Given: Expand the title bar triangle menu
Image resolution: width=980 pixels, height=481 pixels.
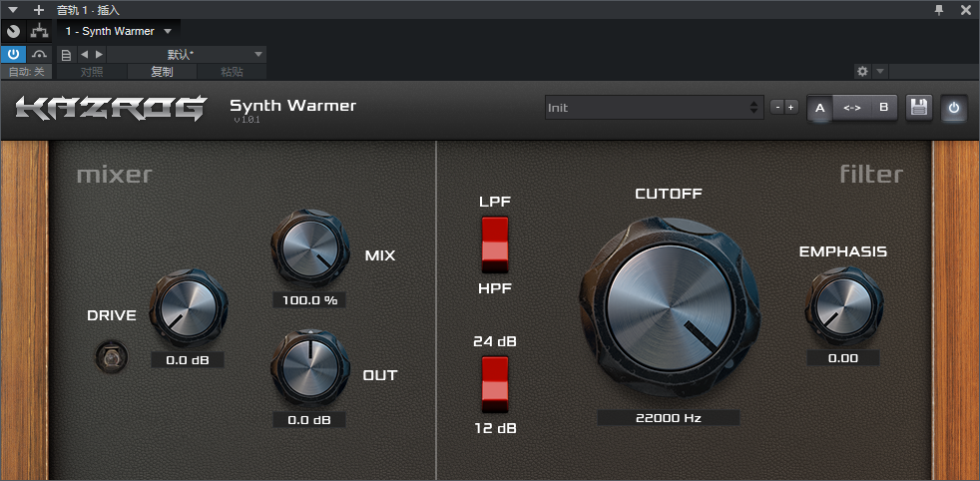Looking at the screenshot, I should point(13,9).
